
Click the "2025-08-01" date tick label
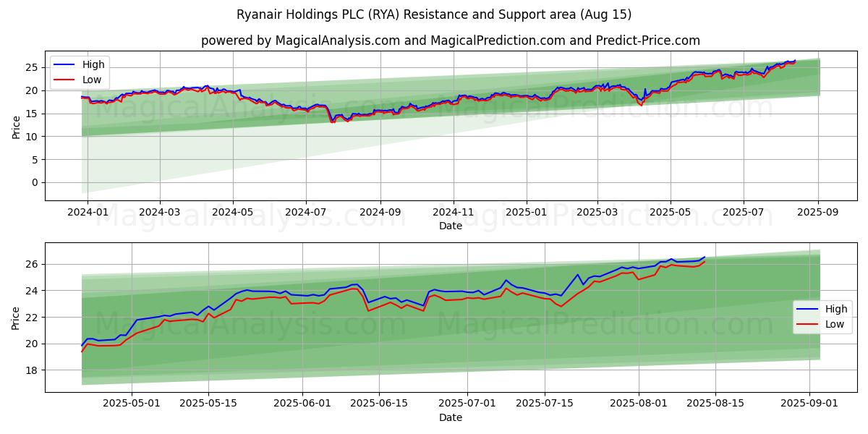[639, 404]
